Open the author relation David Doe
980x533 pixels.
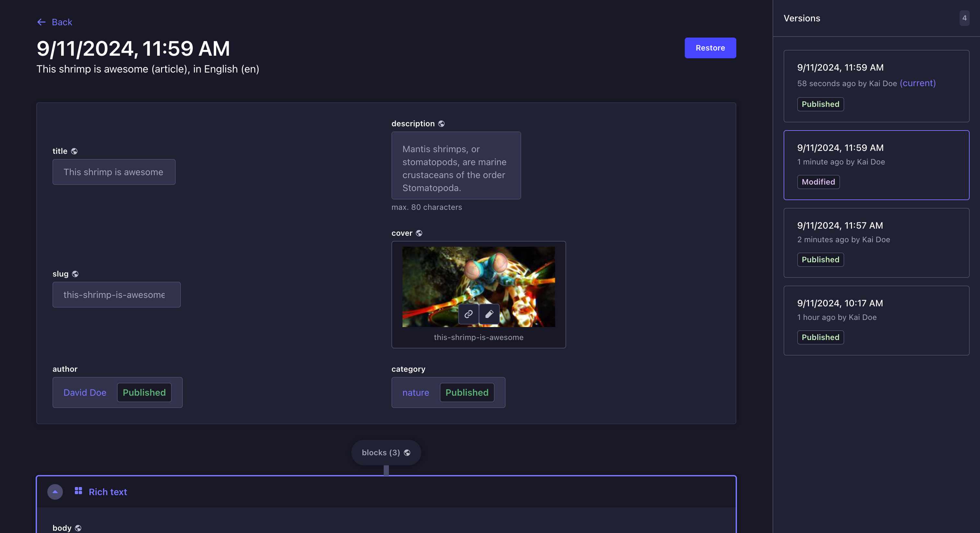coord(85,392)
